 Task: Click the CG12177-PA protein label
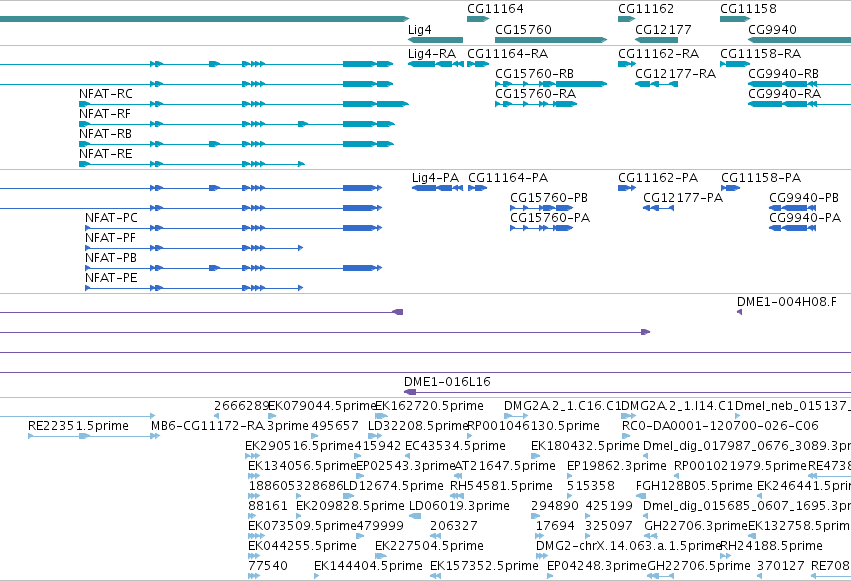(x=683, y=198)
